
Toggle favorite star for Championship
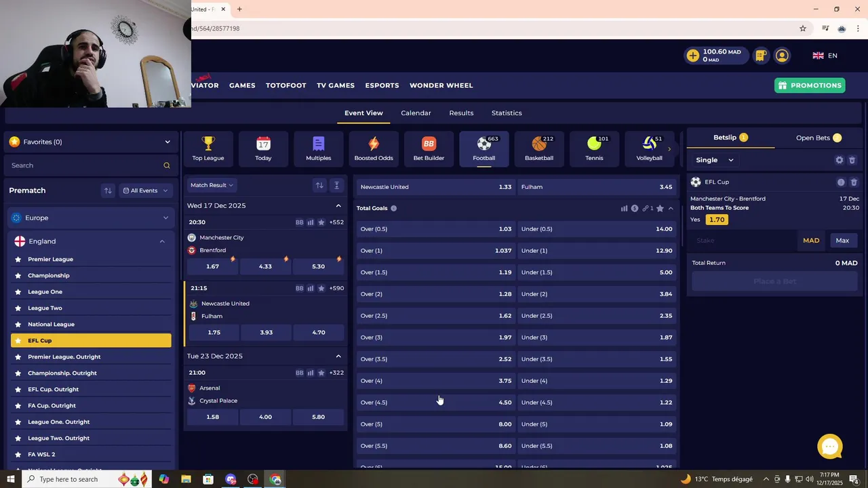point(18,275)
